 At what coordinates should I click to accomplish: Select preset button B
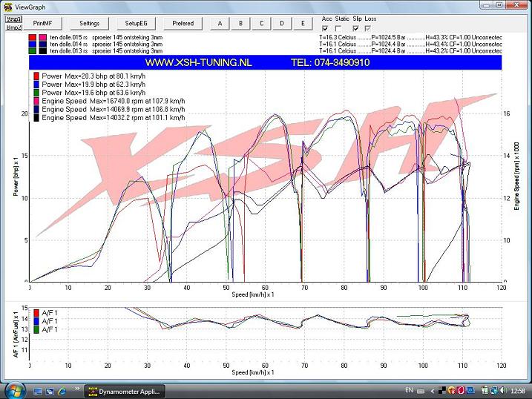(x=240, y=24)
